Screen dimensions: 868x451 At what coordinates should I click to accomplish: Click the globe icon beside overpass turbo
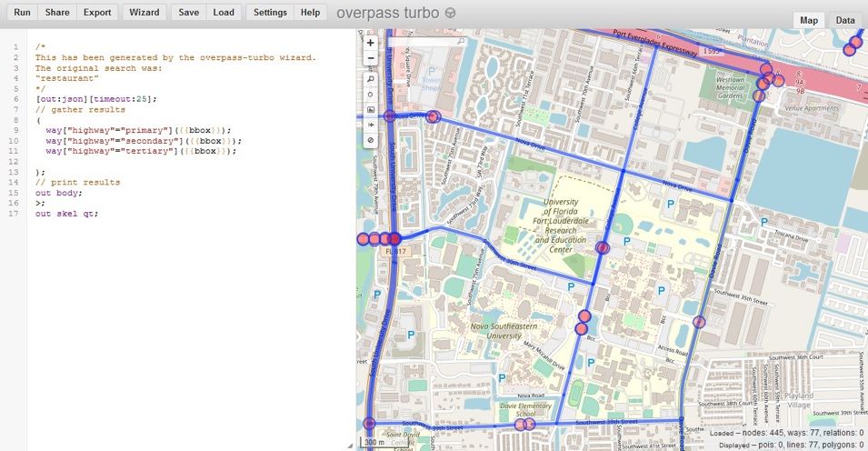[x=450, y=14]
